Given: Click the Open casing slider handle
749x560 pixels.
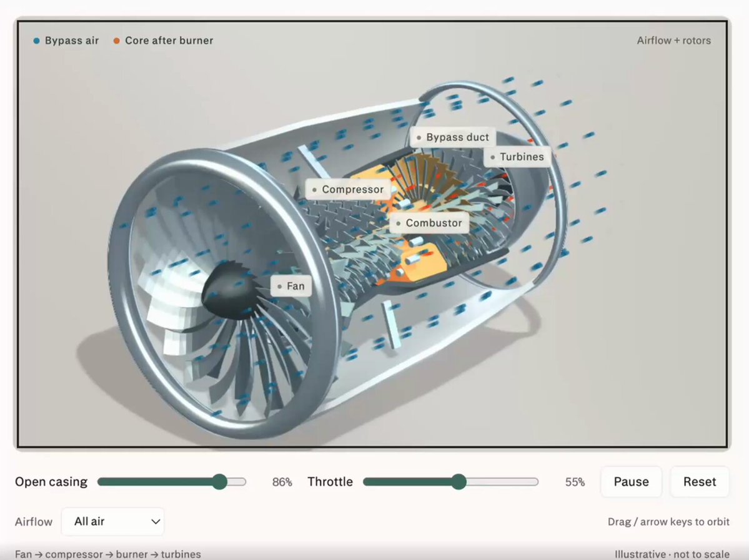Looking at the screenshot, I should click(x=220, y=482).
